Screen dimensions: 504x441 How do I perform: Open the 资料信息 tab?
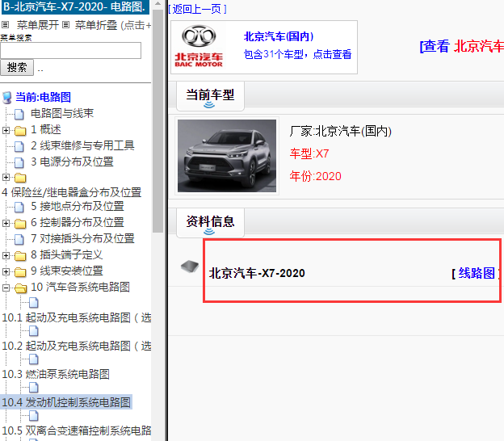[x=210, y=223]
